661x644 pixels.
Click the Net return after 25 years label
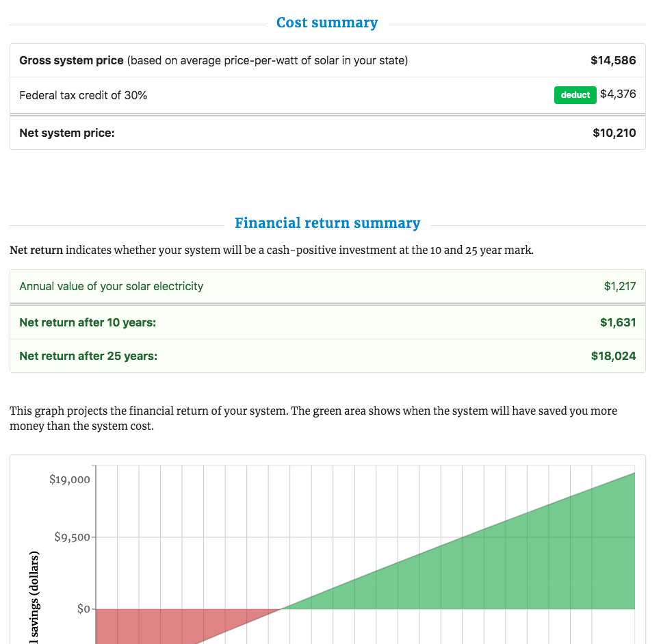tap(88, 356)
